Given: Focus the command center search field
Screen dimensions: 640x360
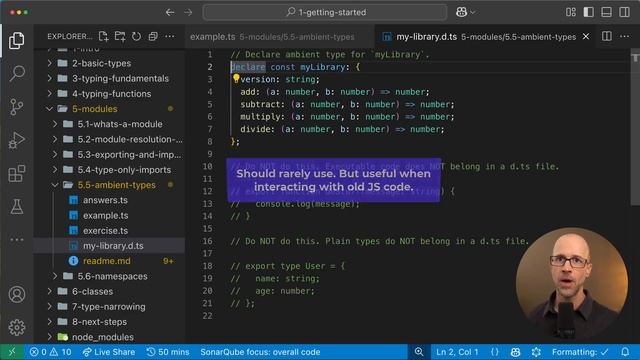Looking at the screenshot, I should pos(325,12).
